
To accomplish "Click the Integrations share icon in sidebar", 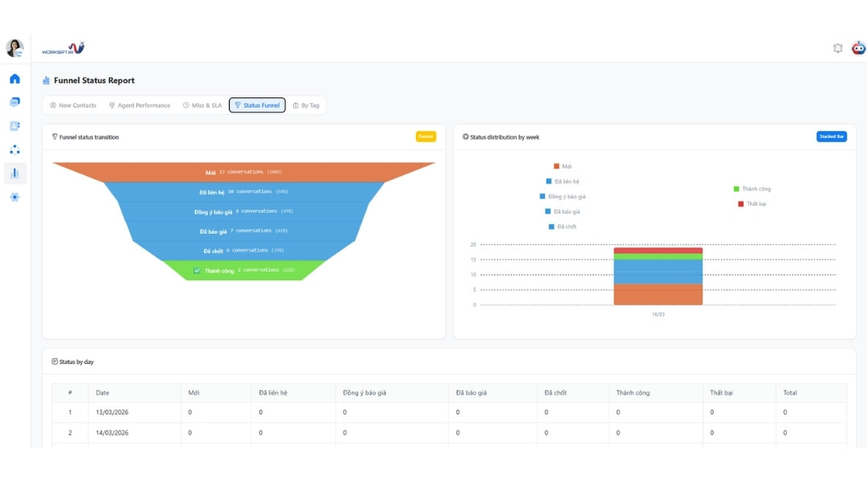I will click(x=14, y=149).
